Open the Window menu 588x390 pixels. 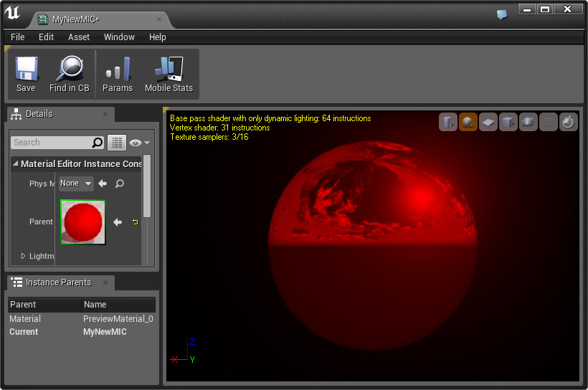click(119, 37)
